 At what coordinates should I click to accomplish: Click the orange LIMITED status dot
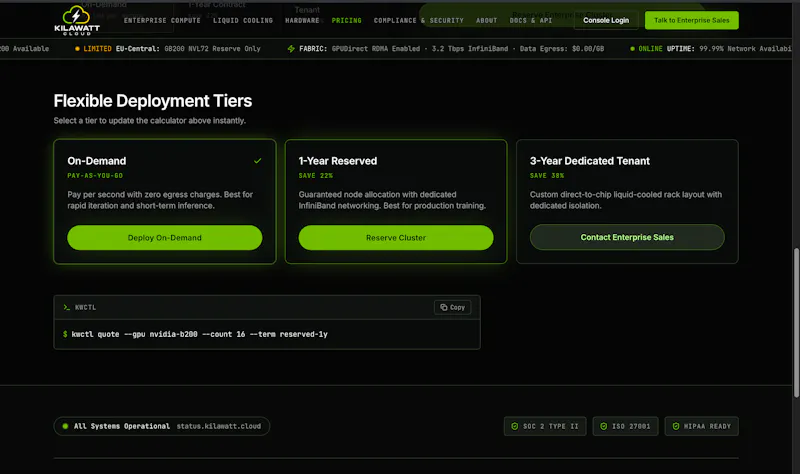78,48
